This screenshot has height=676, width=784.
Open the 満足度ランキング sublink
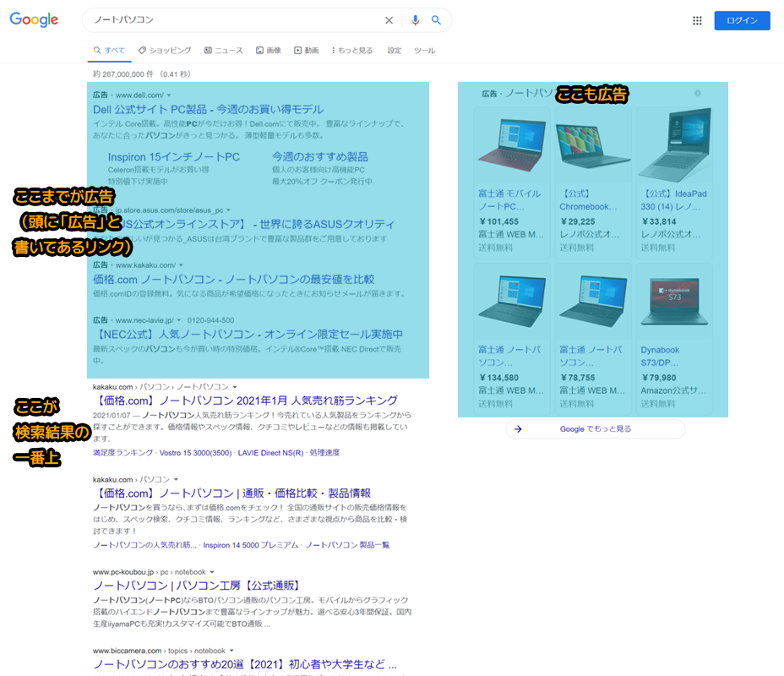pyautogui.click(x=123, y=453)
